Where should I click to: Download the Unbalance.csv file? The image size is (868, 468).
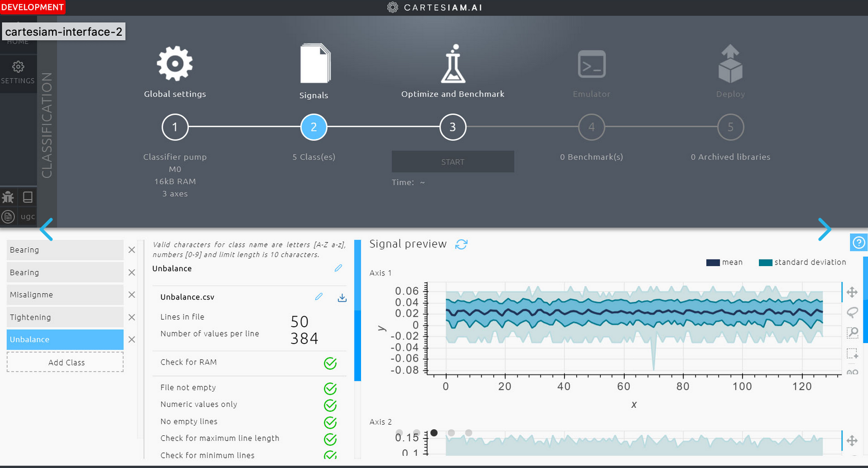(342, 297)
